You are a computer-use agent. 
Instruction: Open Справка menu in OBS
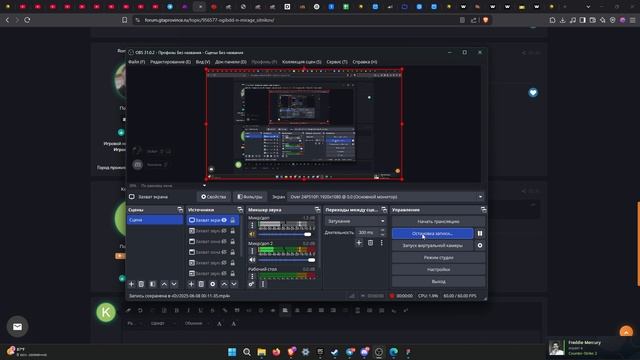(364, 62)
